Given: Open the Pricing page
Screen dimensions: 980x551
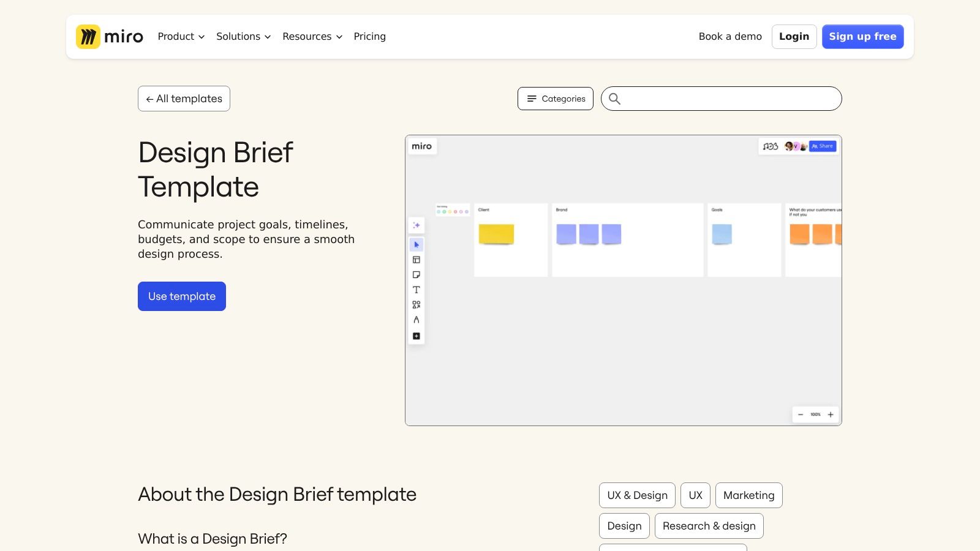Looking at the screenshot, I should (370, 37).
